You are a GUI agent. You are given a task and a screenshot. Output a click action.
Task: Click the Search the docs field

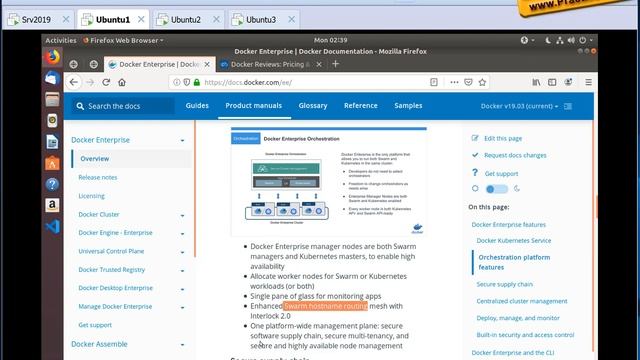122,106
